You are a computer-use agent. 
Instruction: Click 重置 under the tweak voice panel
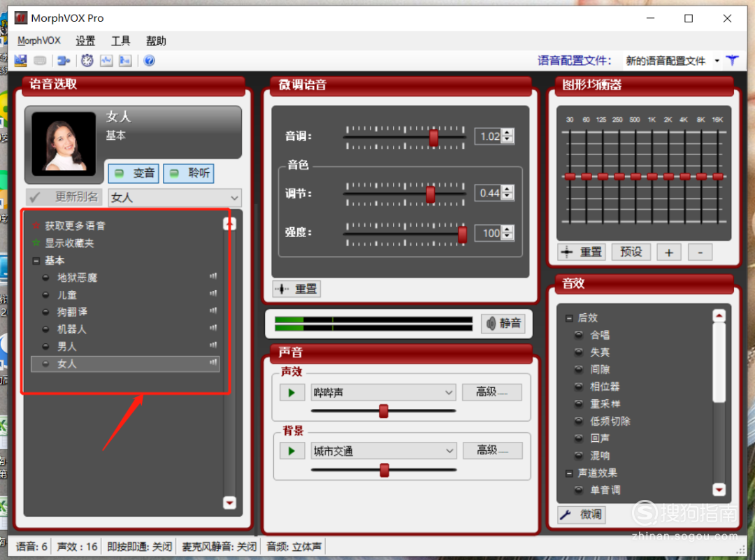click(296, 289)
